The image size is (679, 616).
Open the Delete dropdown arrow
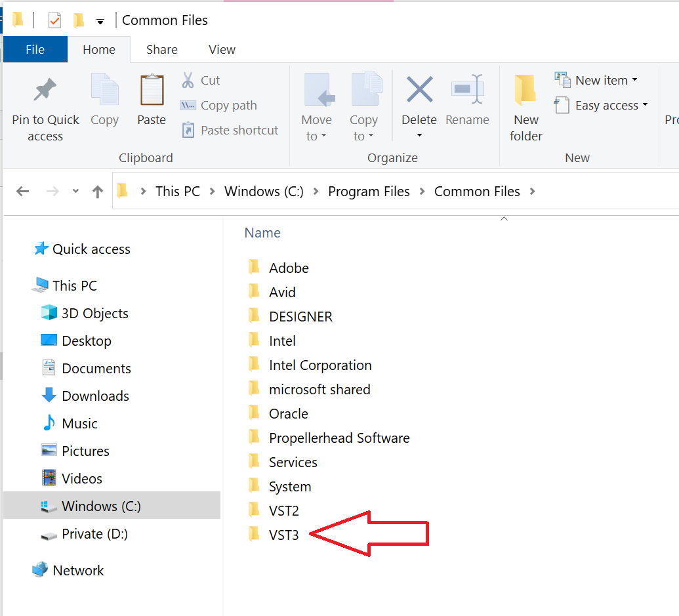pos(419,136)
